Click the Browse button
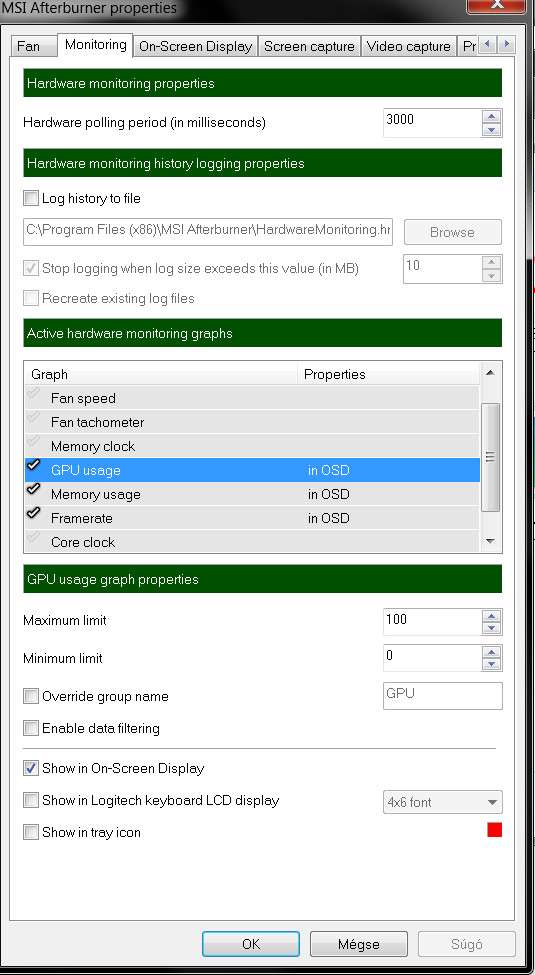The width and height of the screenshot is (535, 975). click(452, 232)
